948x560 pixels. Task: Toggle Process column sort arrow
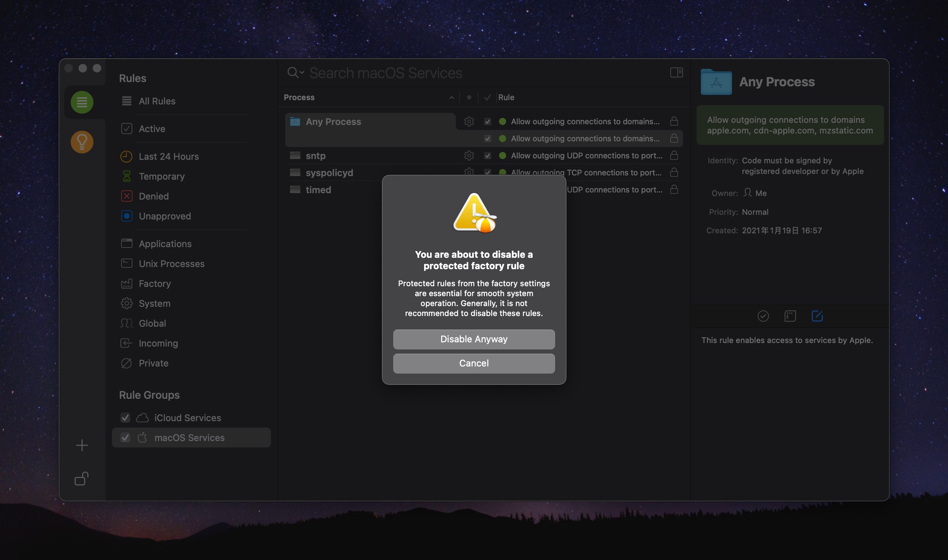[451, 97]
